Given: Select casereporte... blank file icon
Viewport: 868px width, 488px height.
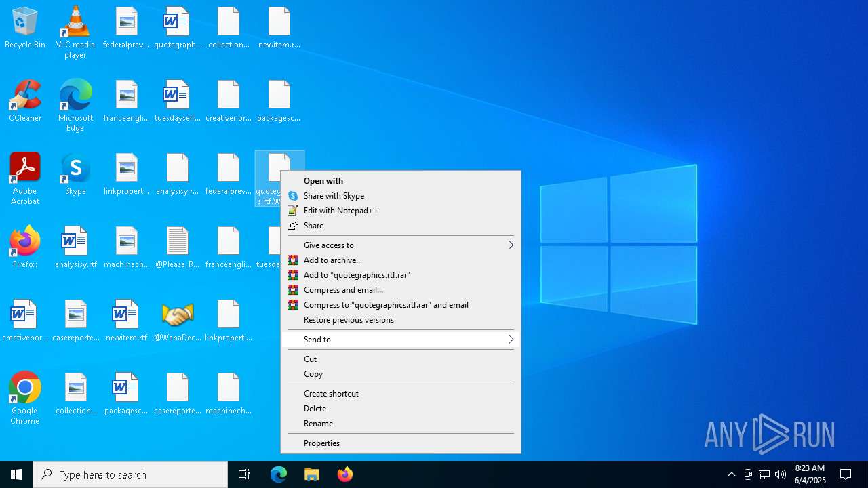Looking at the screenshot, I should click(178, 394).
